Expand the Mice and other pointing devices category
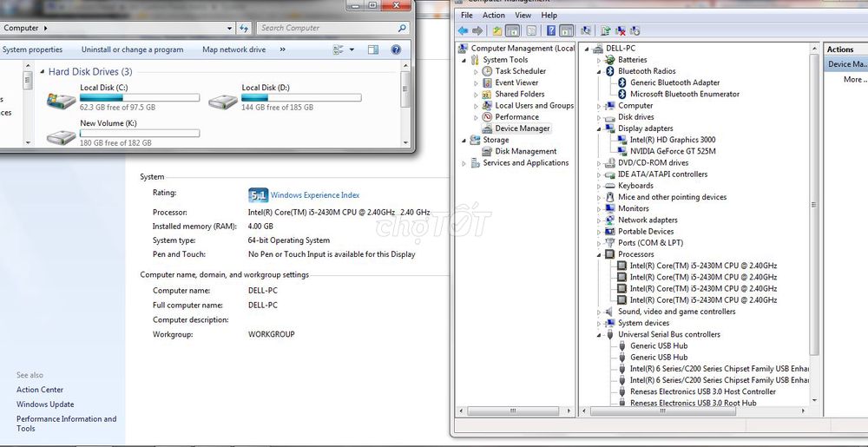The width and height of the screenshot is (868, 447). (599, 198)
